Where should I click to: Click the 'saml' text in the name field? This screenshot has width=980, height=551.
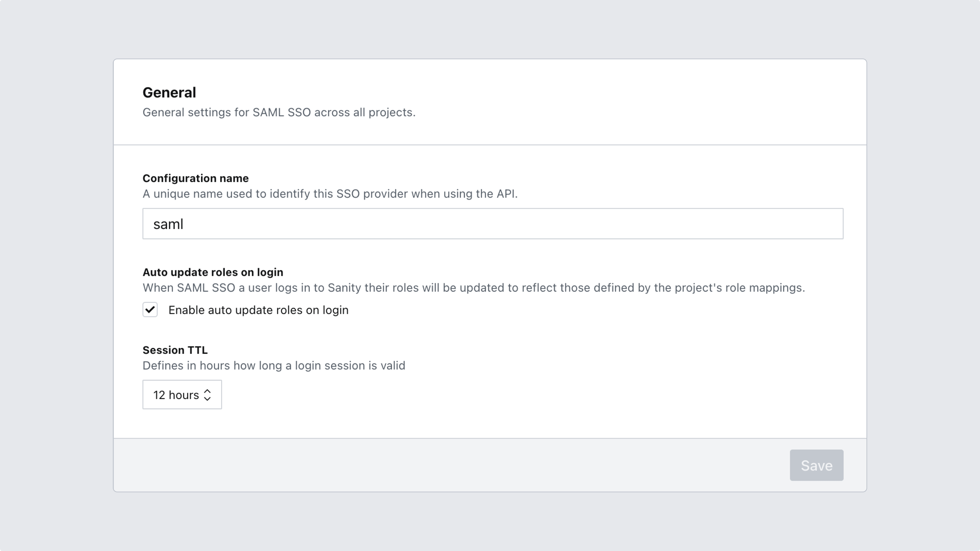pos(168,224)
